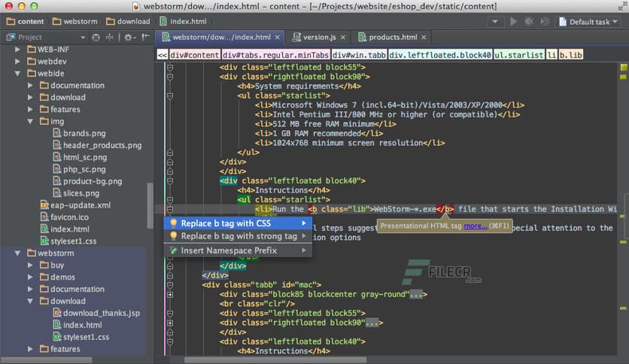
Task: Click the more... link in tooltip
Action: pyautogui.click(x=476, y=226)
